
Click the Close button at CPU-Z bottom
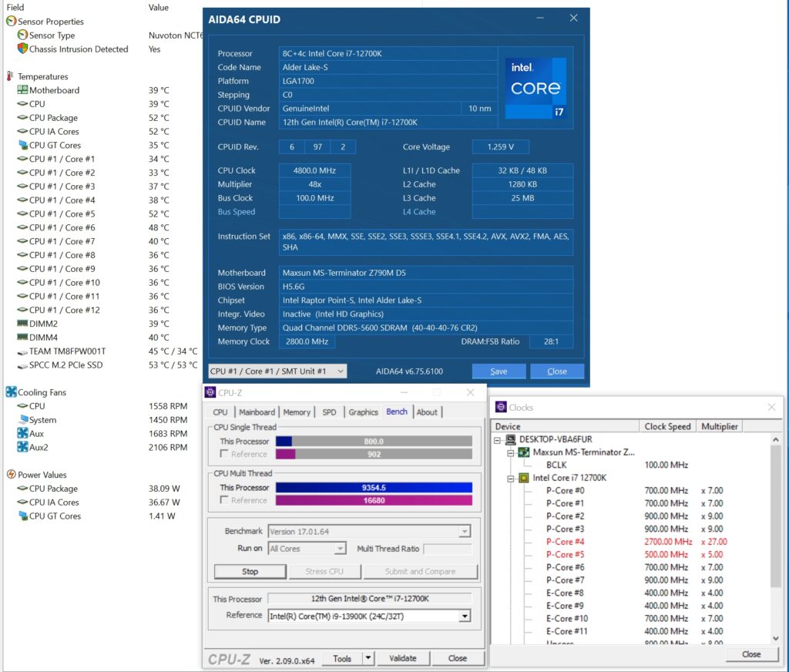click(458, 658)
